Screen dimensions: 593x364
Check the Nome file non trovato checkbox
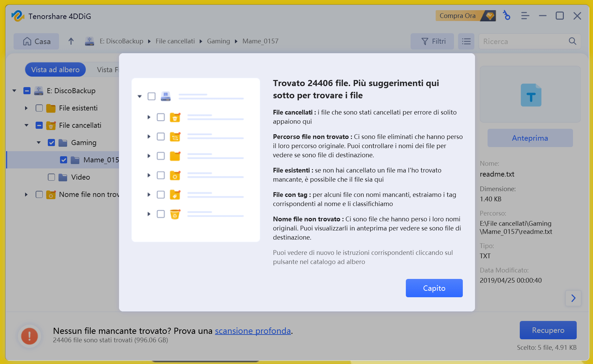coord(39,195)
